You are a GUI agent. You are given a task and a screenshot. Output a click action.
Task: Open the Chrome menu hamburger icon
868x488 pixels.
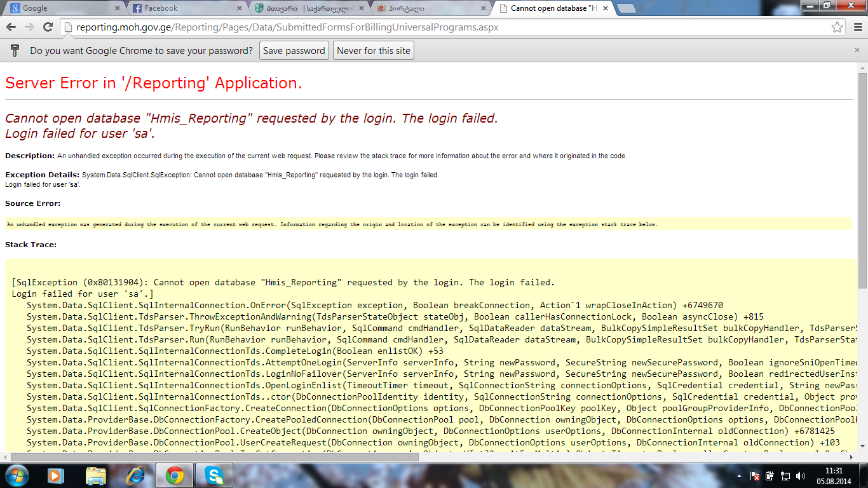click(x=857, y=27)
